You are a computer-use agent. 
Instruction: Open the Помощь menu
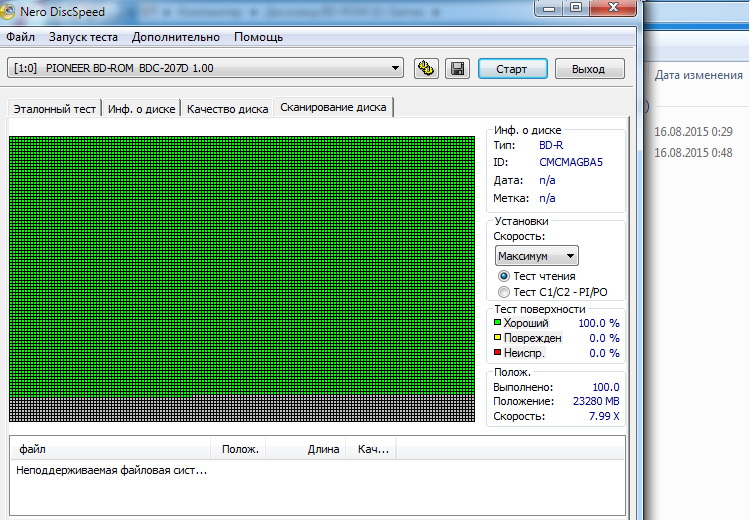(258, 37)
